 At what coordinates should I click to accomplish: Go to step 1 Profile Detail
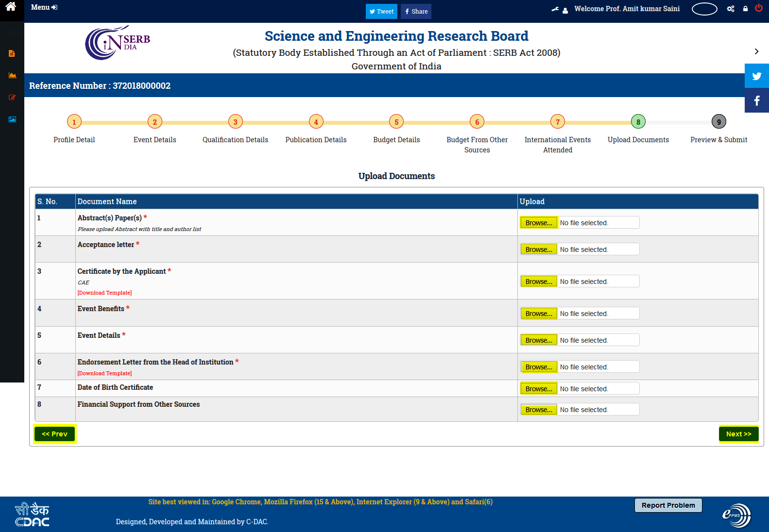click(x=74, y=122)
